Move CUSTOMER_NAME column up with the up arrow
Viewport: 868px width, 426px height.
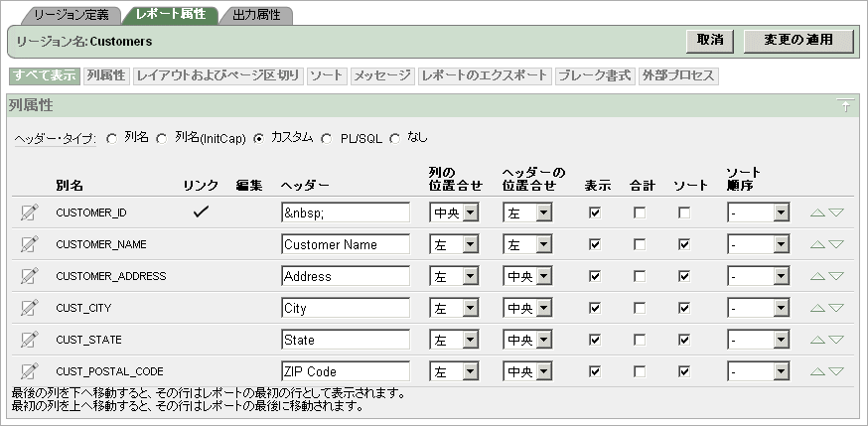click(x=817, y=244)
